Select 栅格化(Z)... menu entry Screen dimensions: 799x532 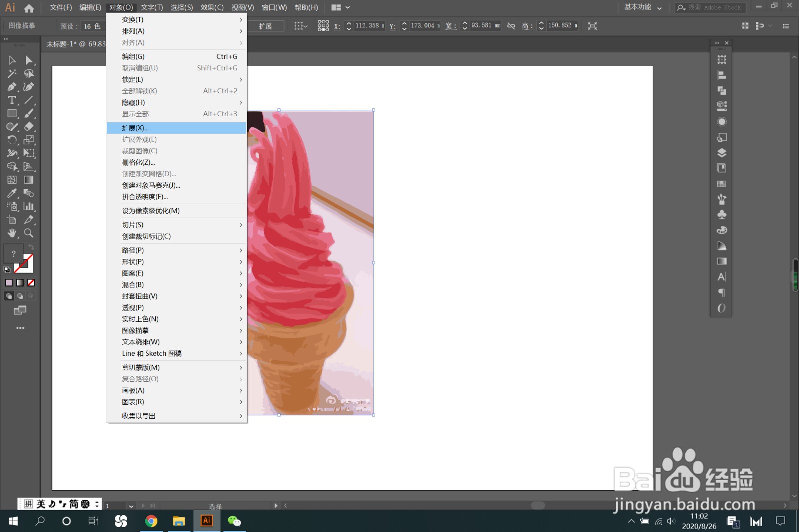[177, 163]
